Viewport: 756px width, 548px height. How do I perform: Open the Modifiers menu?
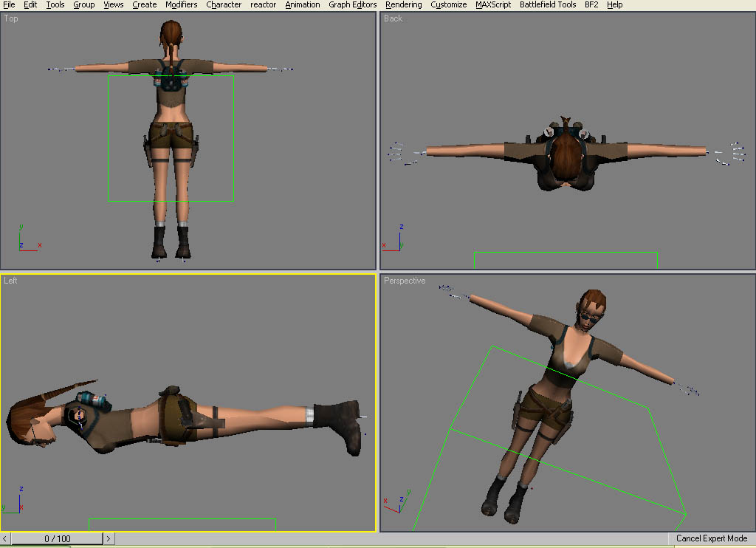[182, 5]
